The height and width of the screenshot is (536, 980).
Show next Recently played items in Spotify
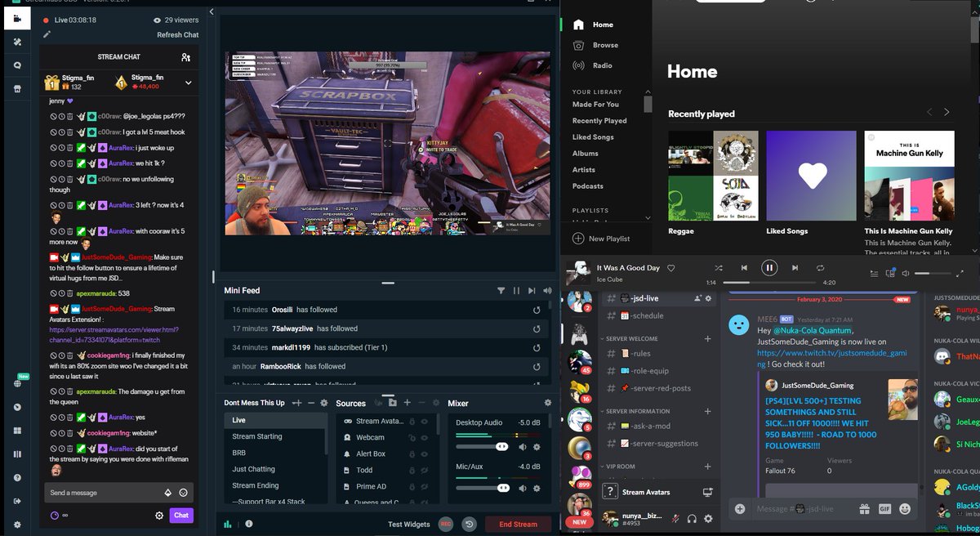(x=947, y=112)
